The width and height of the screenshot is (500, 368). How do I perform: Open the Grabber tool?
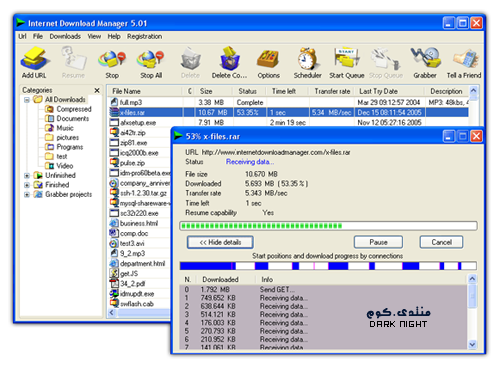425,59
